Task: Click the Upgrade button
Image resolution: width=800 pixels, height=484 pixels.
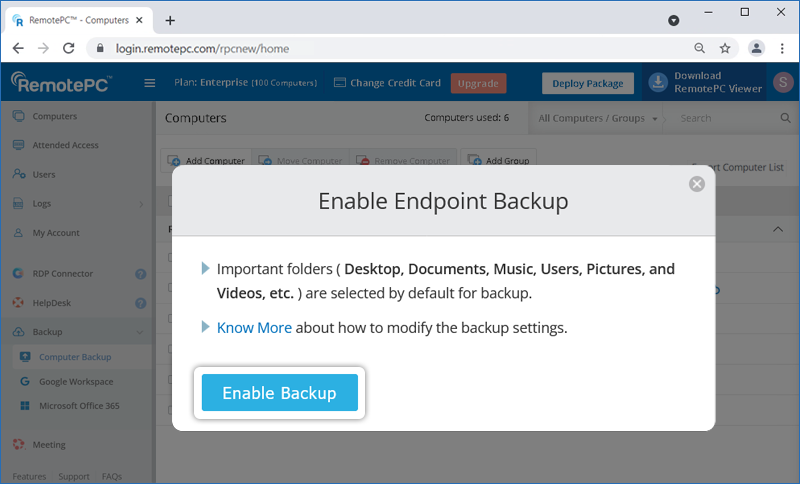Action: pyautogui.click(x=478, y=83)
